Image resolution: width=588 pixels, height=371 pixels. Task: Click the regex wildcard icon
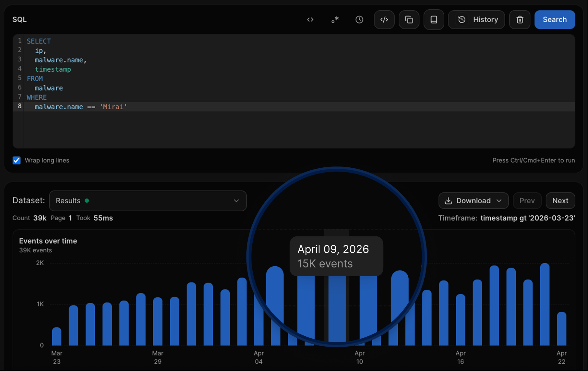pyautogui.click(x=335, y=20)
